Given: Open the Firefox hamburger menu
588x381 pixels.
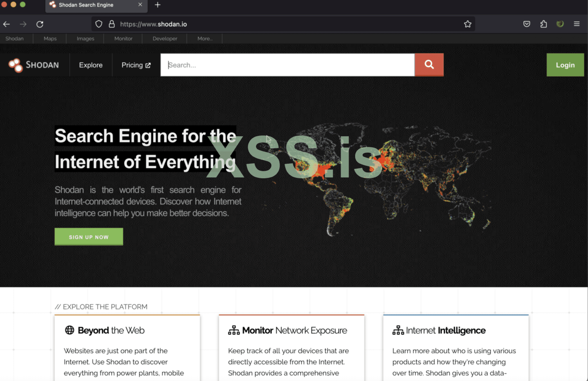Looking at the screenshot, I should 577,24.
